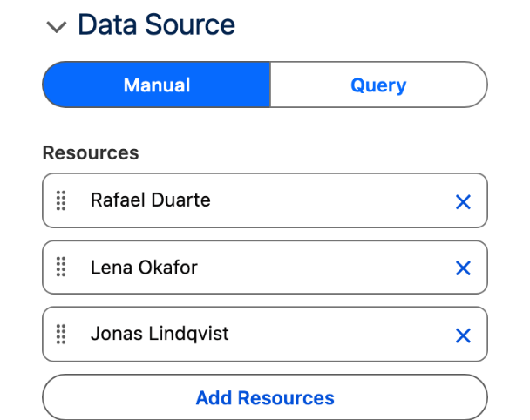
Task: Remove Rafael Duarte from resources
Action: pyautogui.click(x=463, y=201)
